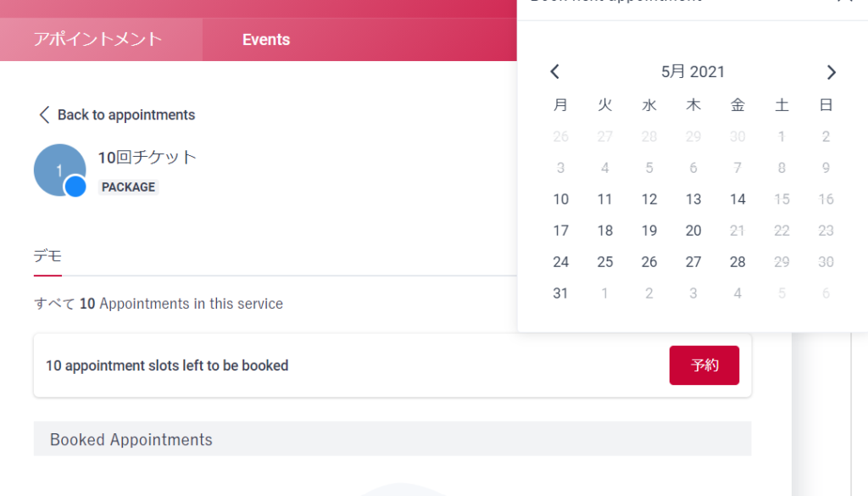The image size is (868, 496).
Task: Open the 10回チケット package avatar
Action: 59,170
